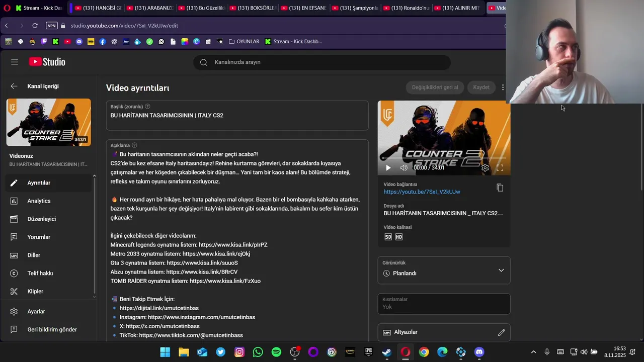Click the Kısıtlamalar field

(x=444, y=304)
